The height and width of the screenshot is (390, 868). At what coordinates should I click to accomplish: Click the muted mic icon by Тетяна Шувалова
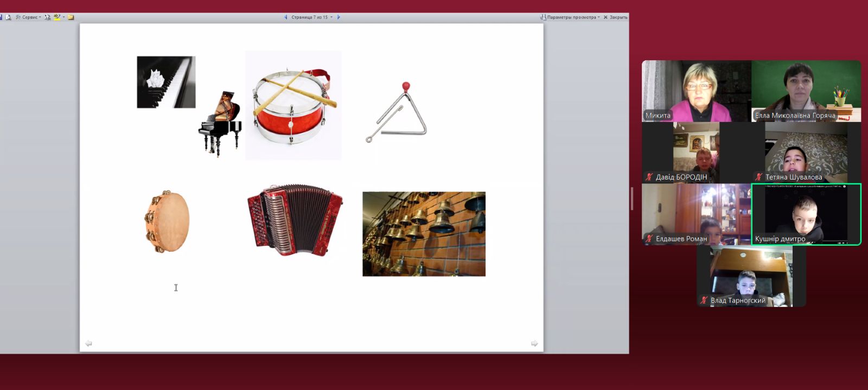758,177
